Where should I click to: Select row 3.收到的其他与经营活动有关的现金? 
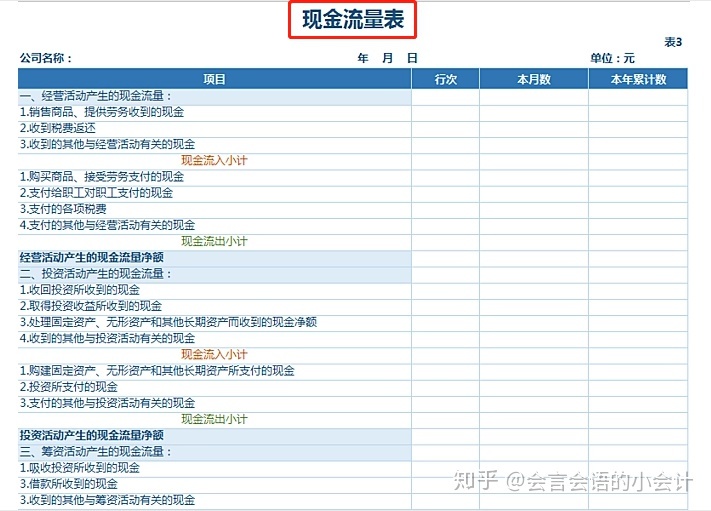(x=353, y=145)
